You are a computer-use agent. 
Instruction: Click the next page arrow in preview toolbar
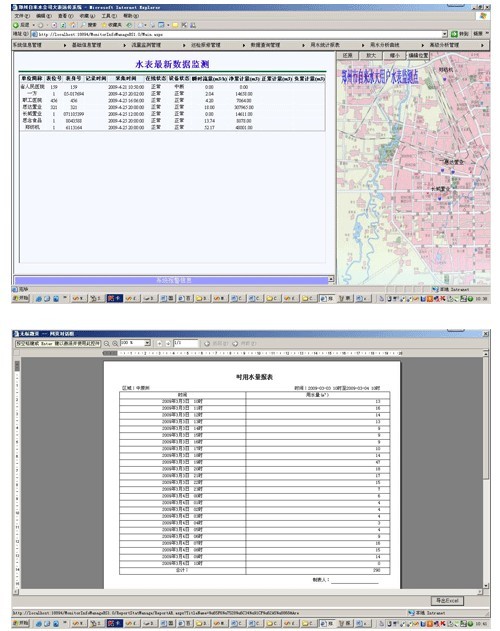(168, 344)
